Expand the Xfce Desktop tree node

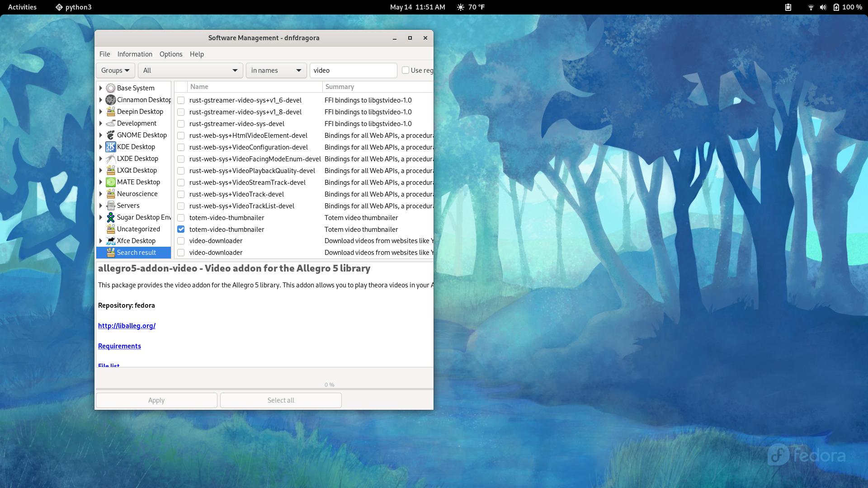click(100, 241)
